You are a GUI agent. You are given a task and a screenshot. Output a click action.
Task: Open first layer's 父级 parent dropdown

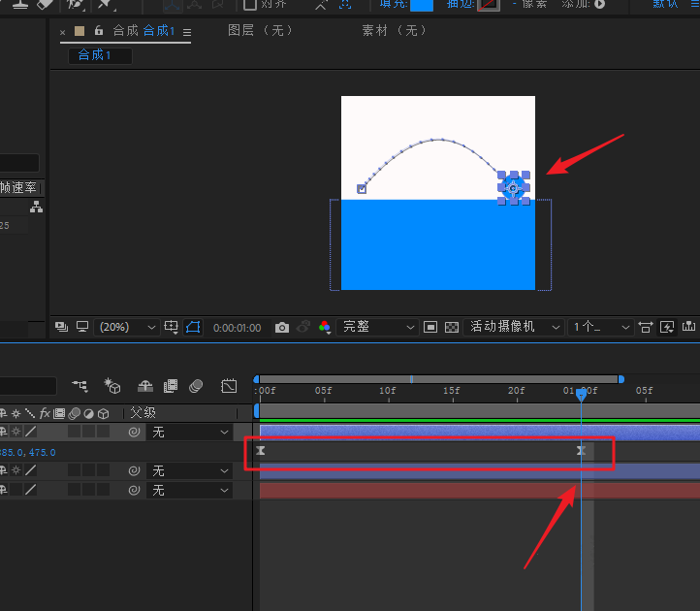190,433
